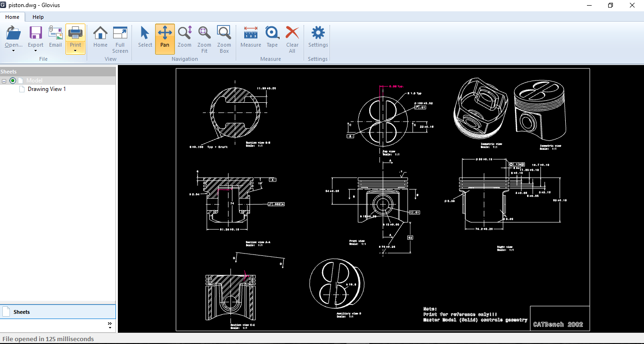Viewport: 644px width, 344px height.
Task: Open the Settings dialog
Action: [x=318, y=38]
